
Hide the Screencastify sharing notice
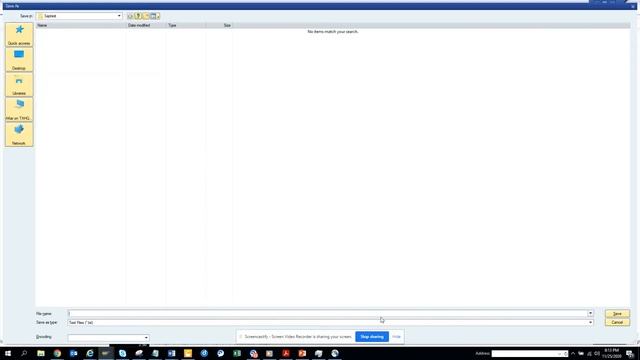396,337
